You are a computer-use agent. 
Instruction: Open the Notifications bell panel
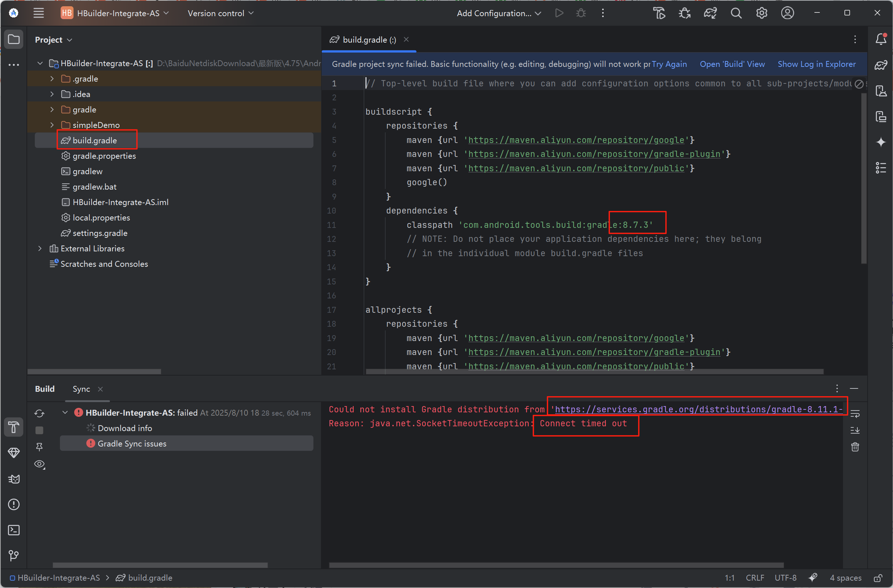[881, 39]
